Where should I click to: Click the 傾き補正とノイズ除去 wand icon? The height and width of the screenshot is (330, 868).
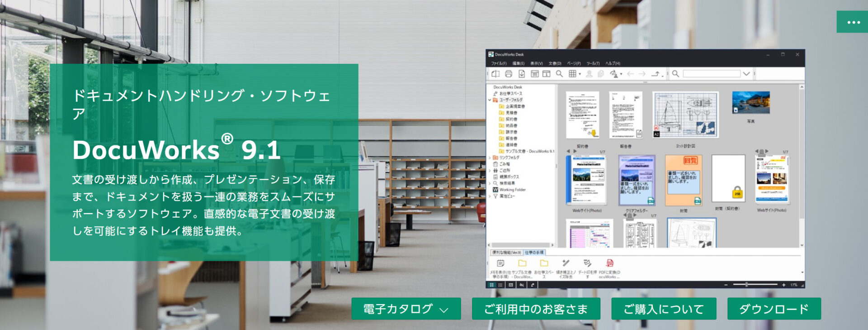pyautogui.click(x=566, y=263)
